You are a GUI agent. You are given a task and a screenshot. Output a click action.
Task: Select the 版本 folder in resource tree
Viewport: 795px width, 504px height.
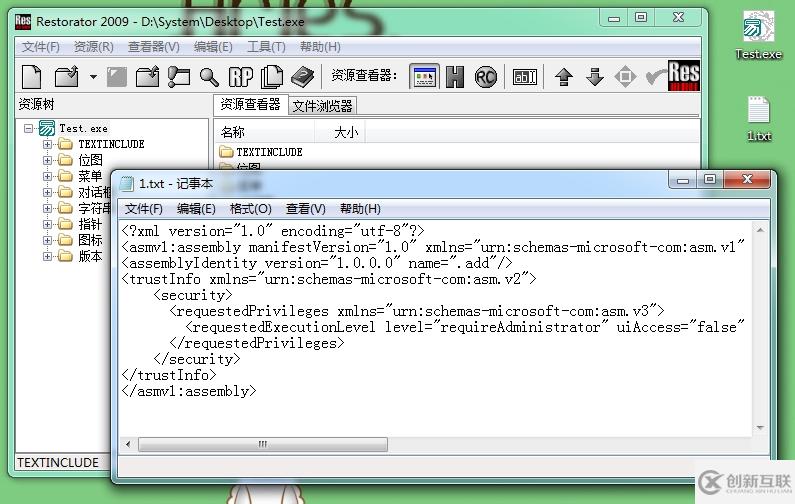[90, 256]
